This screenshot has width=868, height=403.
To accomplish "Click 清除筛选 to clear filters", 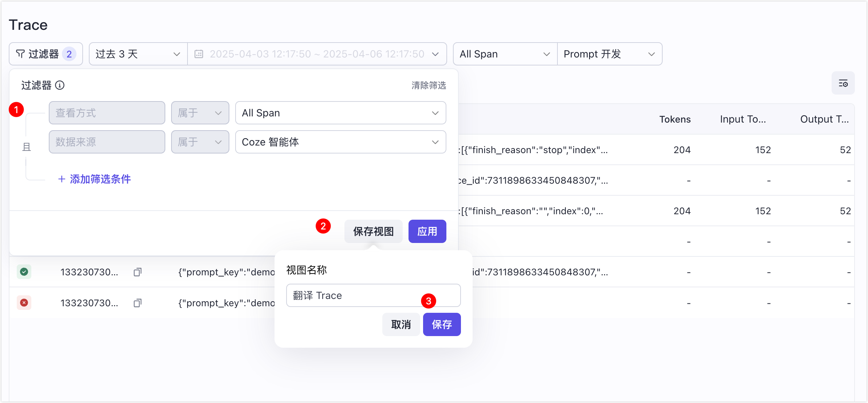I will pyautogui.click(x=429, y=85).
